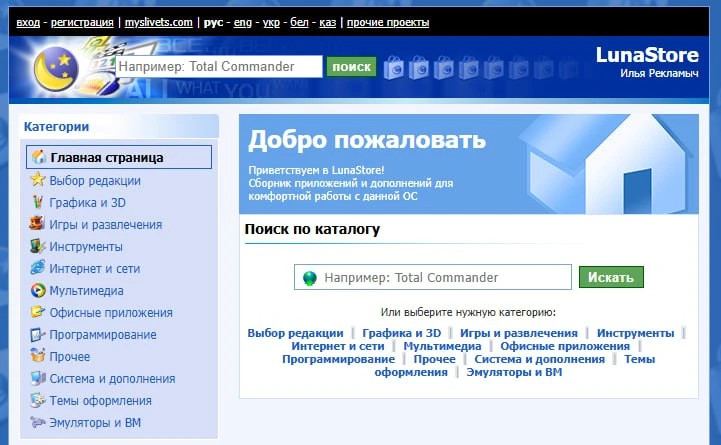This screenshot has height=445, width=721.
Task: Open Эмуляторы и ВМ in sidebar categories
Action: coord(95,423)
